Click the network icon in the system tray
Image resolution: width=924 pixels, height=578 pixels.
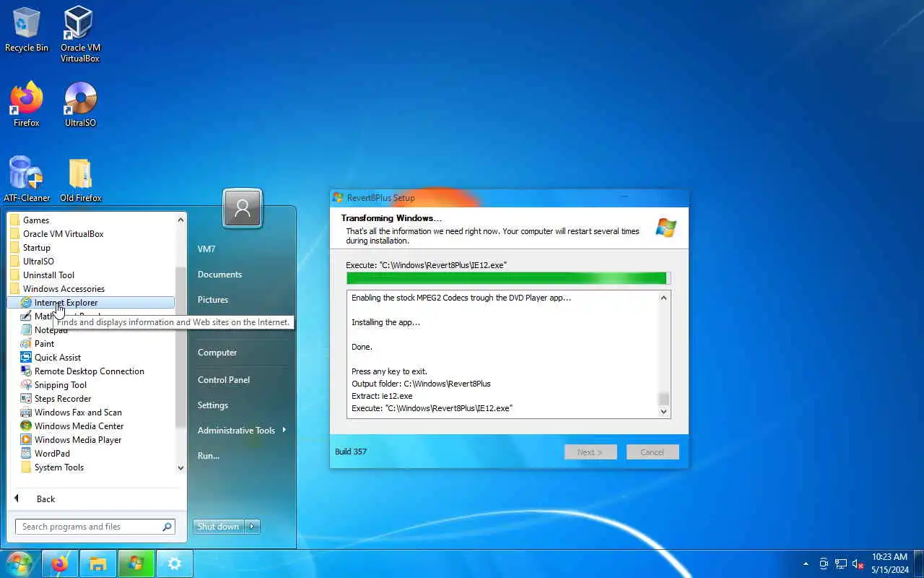(841, 564)
